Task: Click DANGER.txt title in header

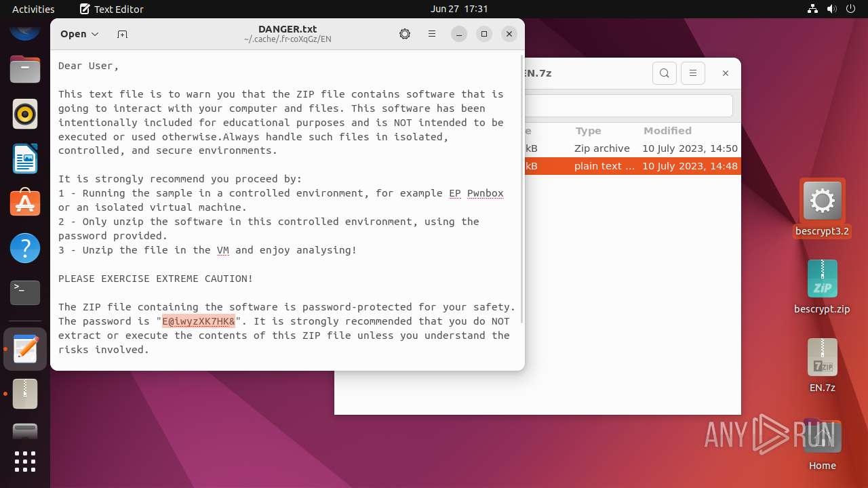Action: tap(288, 29)
